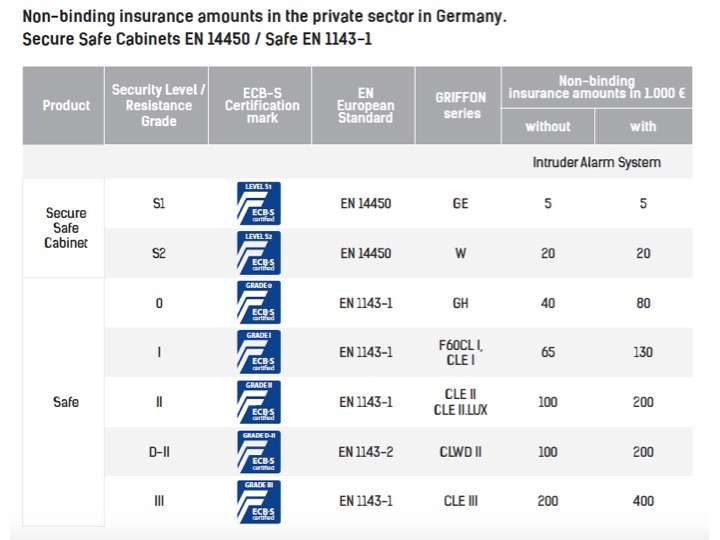Click the 'with' sub-header cell
The image size is (720, 540).
pos(643,126)
